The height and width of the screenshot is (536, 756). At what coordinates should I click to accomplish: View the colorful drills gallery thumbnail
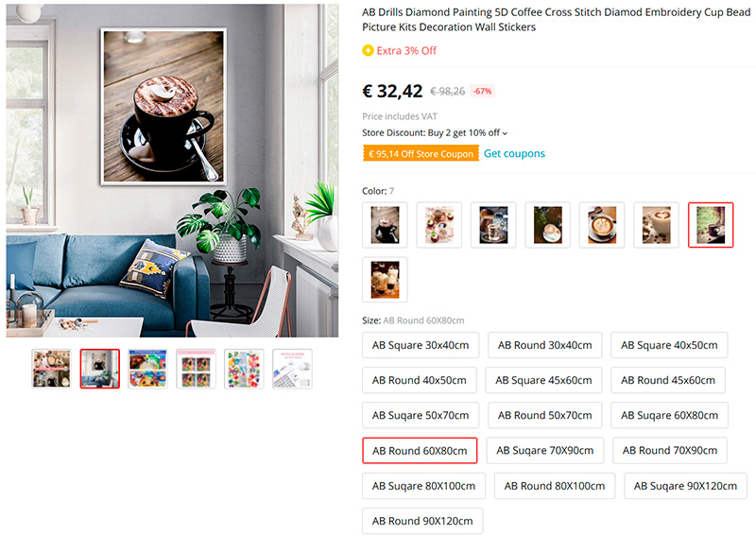click(x=148, y=369)
